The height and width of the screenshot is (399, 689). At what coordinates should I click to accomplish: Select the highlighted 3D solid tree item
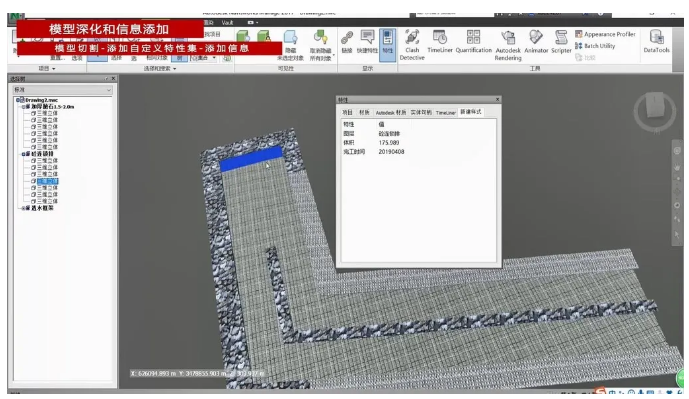(x=47, y=181)
